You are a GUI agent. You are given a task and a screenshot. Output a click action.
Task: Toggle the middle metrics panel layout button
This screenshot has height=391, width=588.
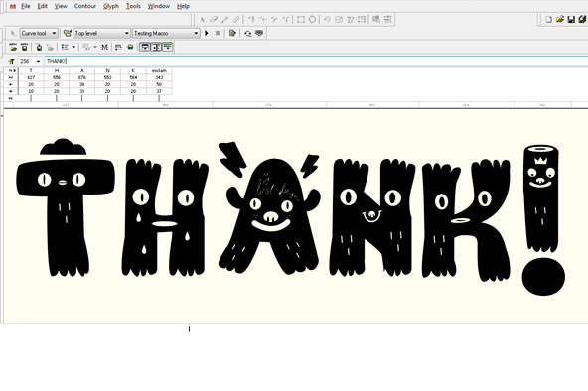[156, 47]
